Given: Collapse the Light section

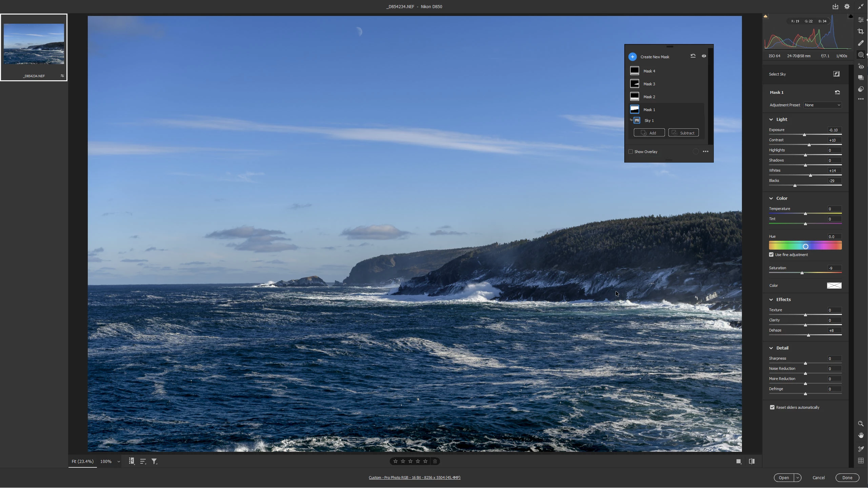Looking at the screenshot, I should click(771, 120).
